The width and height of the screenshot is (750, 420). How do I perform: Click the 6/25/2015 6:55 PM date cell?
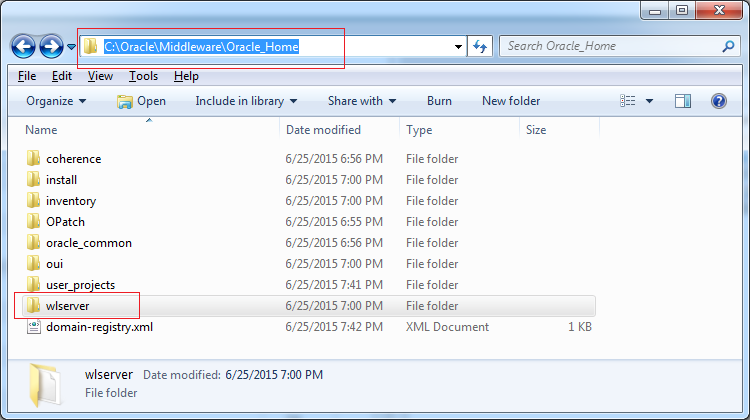point(334,222)
